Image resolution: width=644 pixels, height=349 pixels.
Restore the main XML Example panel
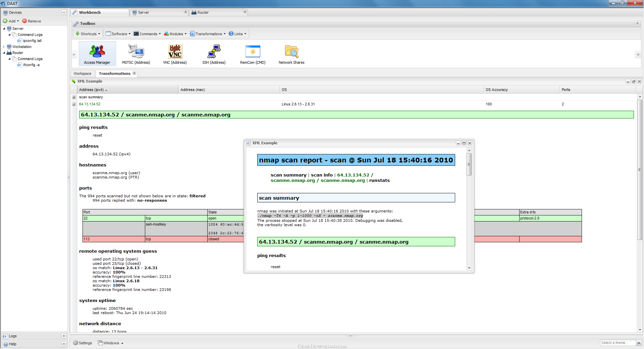(x=634, y=82)
